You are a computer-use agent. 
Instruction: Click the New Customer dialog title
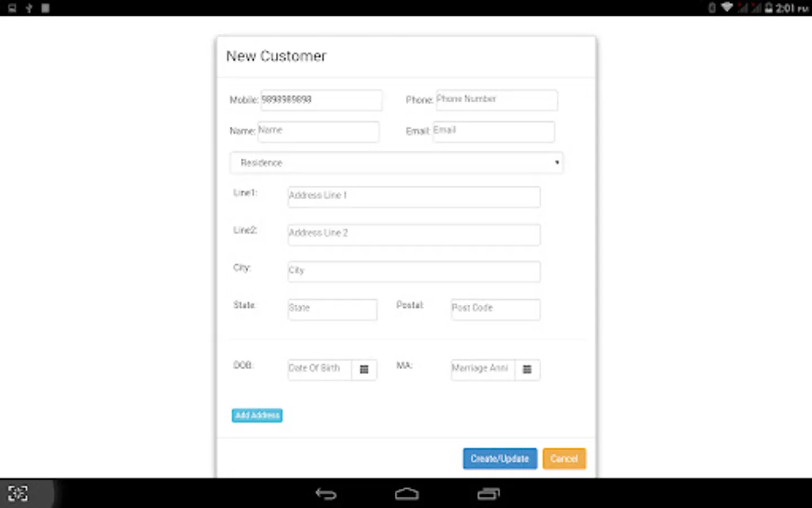tap(276, 56)
